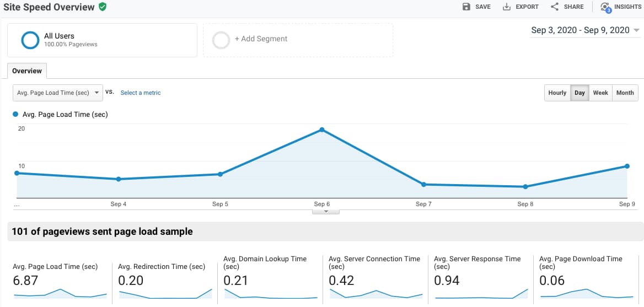Click the 0.20 redirection time value
Screen dimensions: 644x307
click(x=131, y=281)
